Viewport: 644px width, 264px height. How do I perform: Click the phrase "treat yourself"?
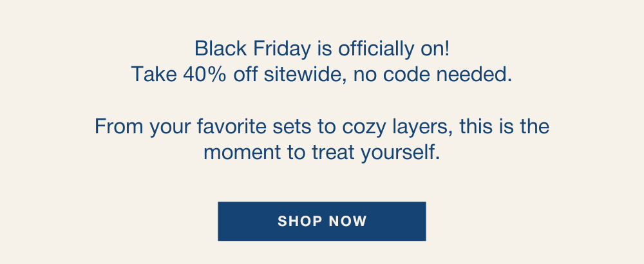pyautogui.click(x=385, y=153)
